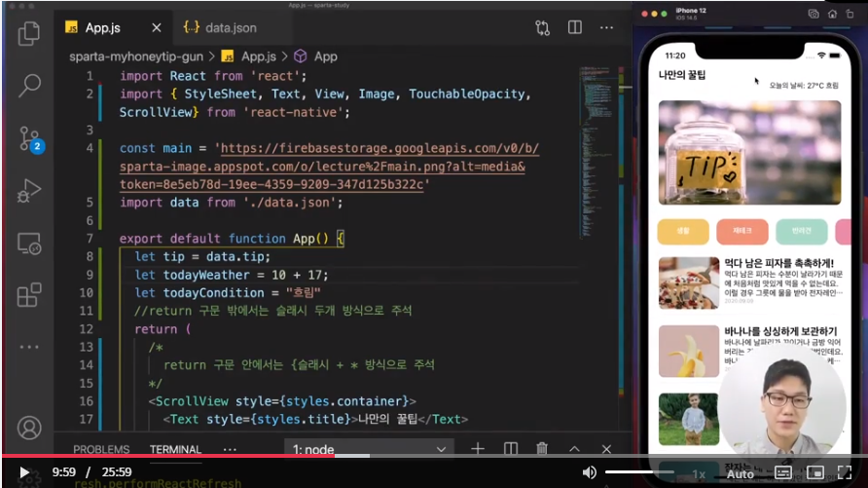Image resolution: width=868 pixels, height=488 pixels.
Task: Open the Accounts profile icon
Action: 29,428
